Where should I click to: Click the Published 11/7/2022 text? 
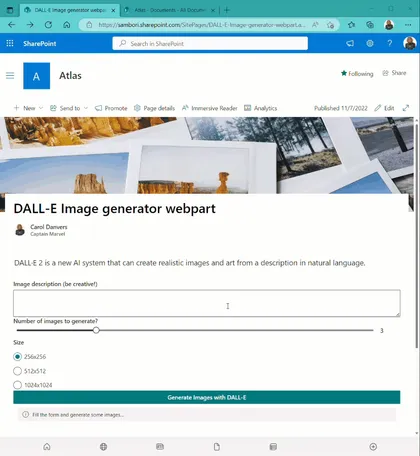click(341, 108)
